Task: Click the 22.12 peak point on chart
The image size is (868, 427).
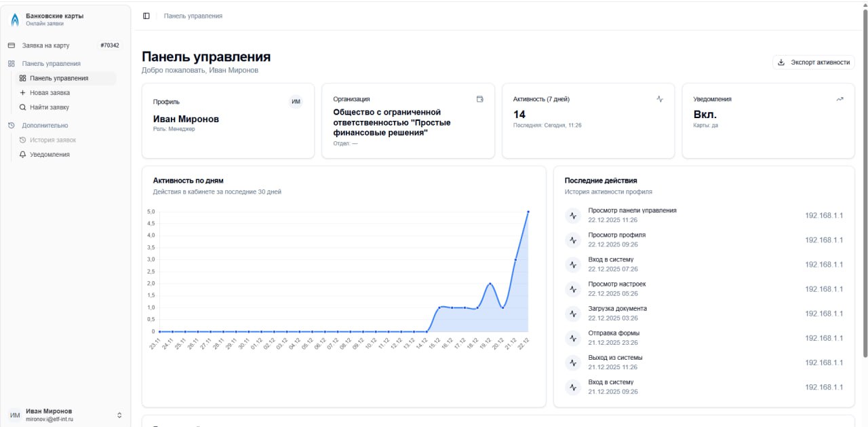Action: [x=528, y=212]
